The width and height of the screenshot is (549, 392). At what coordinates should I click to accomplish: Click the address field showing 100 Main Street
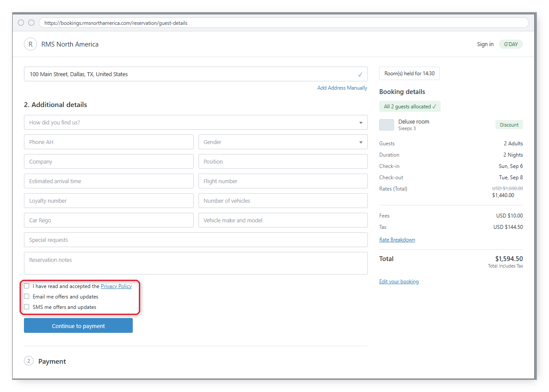(196, 74)
